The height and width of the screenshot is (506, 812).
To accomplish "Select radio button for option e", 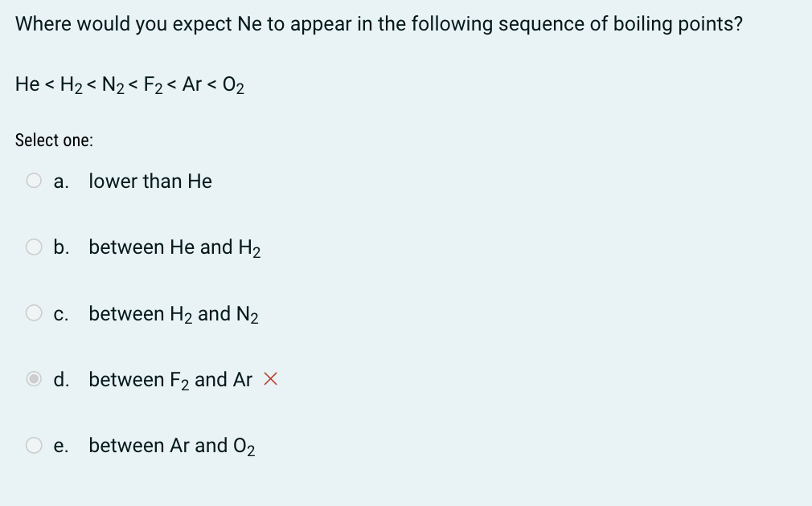I will pyautogui.click(x=34, y=446).
